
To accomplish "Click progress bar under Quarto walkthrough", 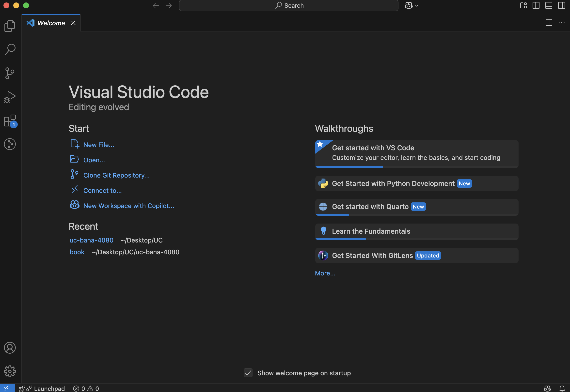I will (x=417, y=215).
